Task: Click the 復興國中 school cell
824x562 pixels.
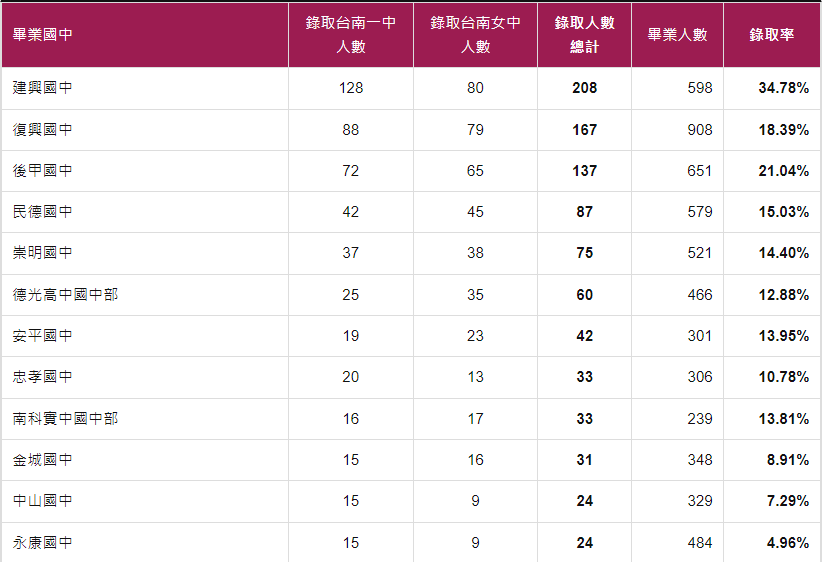Action: coord(43,130)
